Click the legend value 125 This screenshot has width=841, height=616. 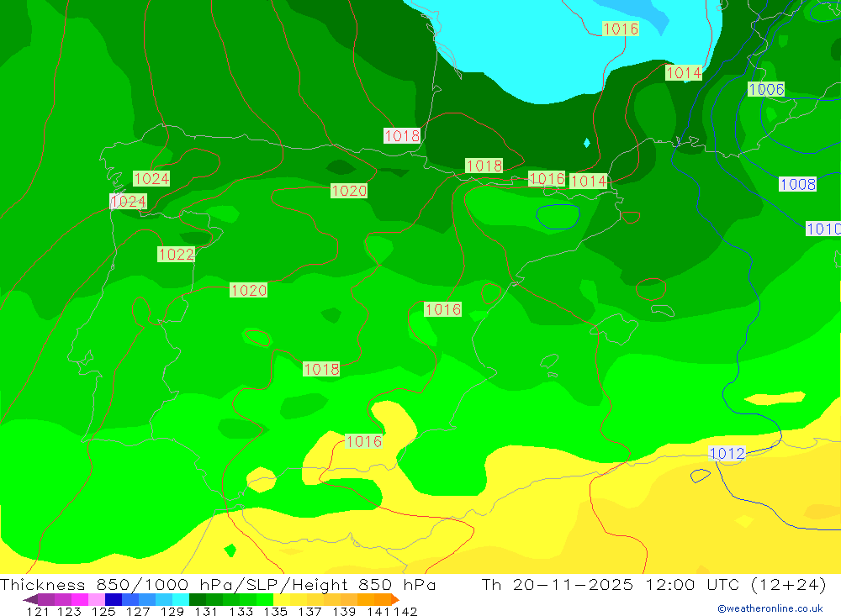pyautogui.click(x=103, y=611)
